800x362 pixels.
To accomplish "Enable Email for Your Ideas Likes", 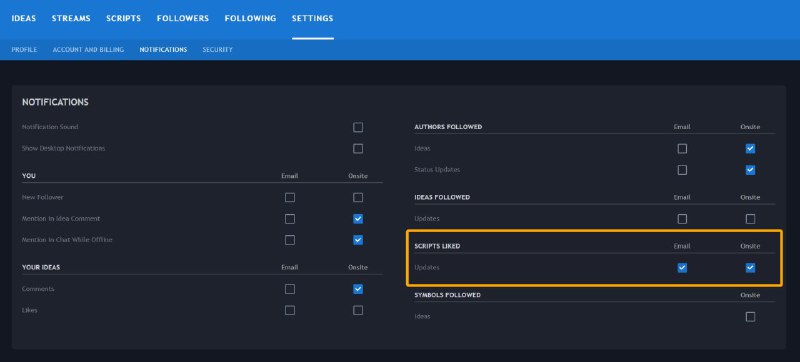I will (290, 310).
